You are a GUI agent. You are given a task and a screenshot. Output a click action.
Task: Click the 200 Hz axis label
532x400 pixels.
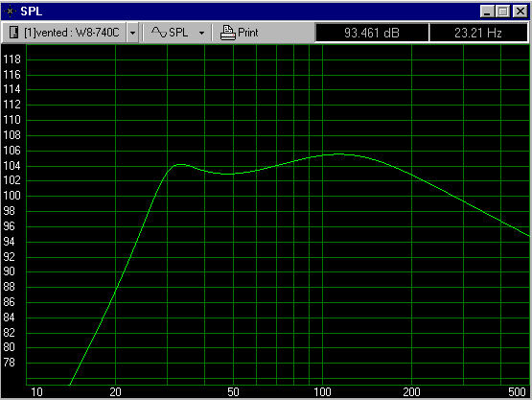click(x=411, y=392)
